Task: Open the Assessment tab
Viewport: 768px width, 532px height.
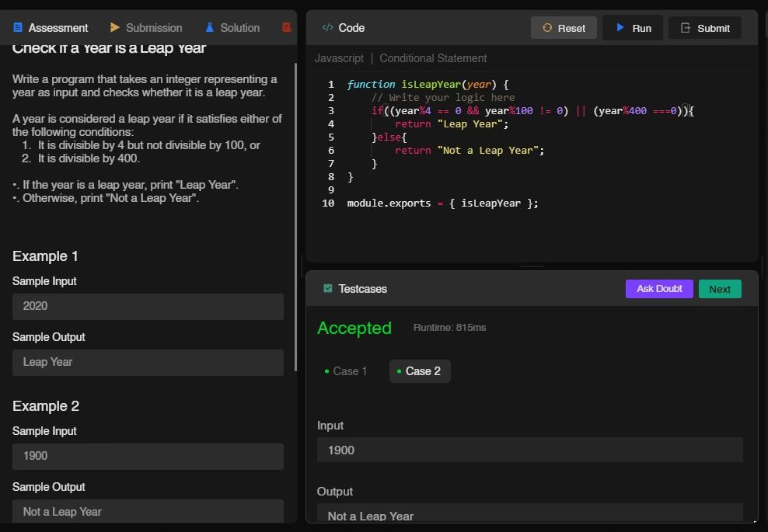Action: (x=51, y=28)
